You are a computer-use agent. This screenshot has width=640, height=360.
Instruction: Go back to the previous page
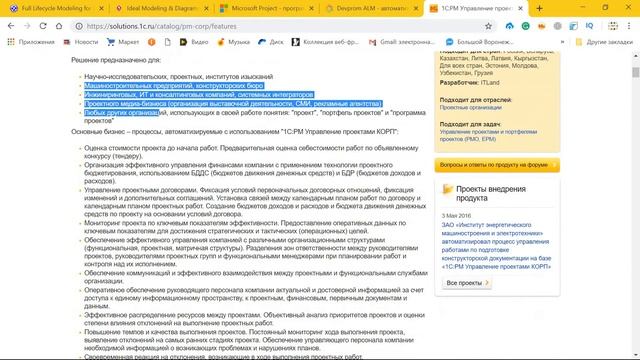[x=11, y=26]
